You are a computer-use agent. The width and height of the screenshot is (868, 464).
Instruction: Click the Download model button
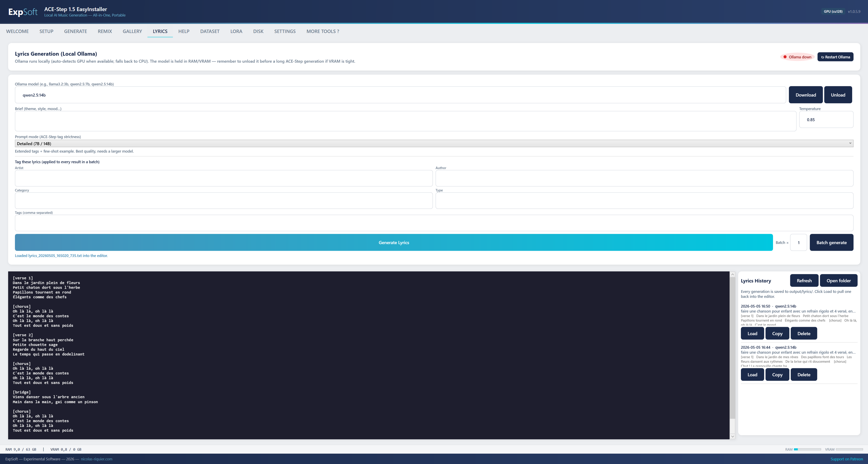point(806,95)
